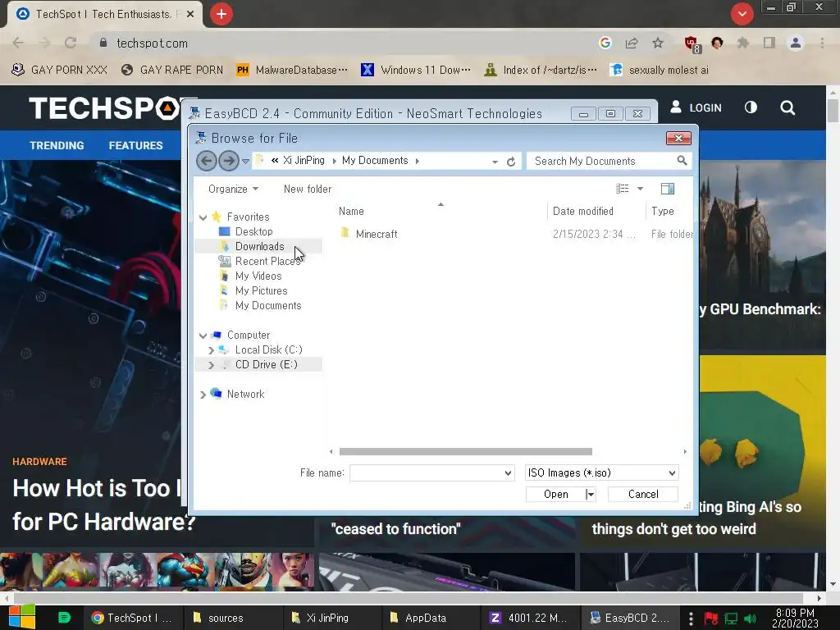
Task: Open MalwareDatabase bookmark
Action: click(293, 71)
